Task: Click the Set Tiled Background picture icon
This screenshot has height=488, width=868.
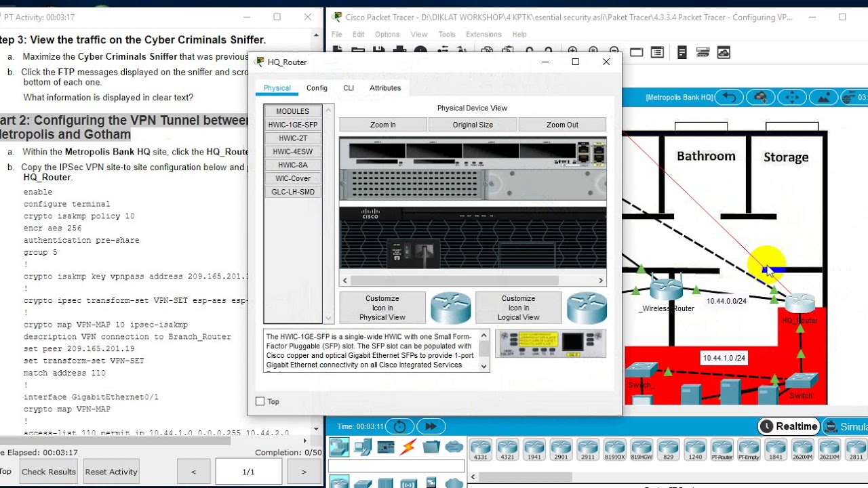Action: pyautogui.click(x=823, y=98)
